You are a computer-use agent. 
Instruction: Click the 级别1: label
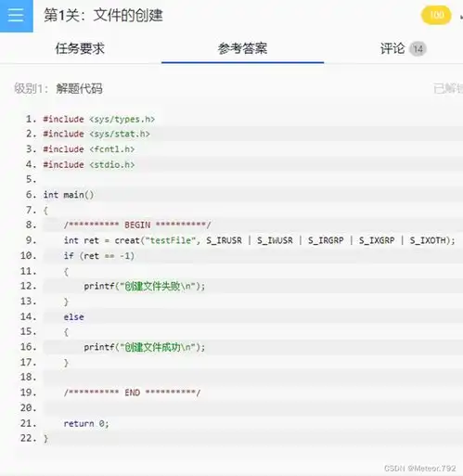(x=31, y=88)
